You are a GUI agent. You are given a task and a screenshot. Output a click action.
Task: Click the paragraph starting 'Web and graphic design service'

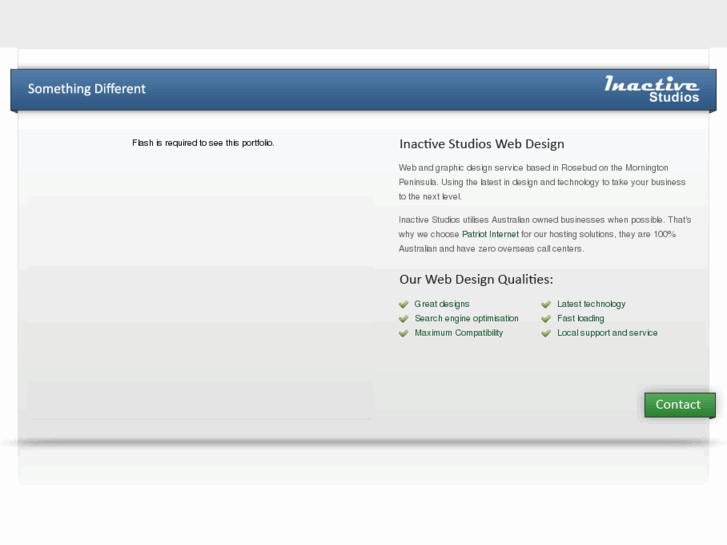click(542, 182)
